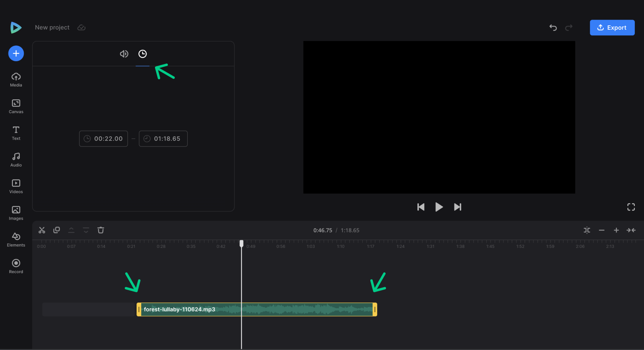Undo the last action

[x=553, y=27]
